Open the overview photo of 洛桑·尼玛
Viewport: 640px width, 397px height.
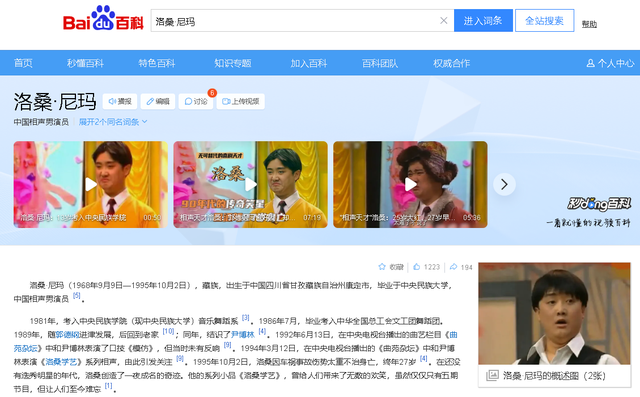pyautogui.click(x=554, y=314)
